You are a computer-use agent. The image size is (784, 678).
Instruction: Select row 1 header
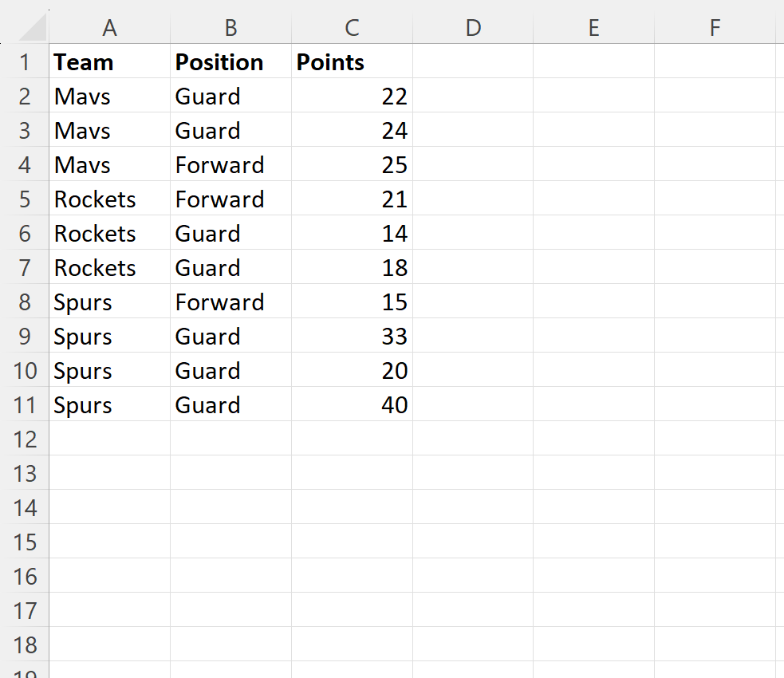pos(25,62)
